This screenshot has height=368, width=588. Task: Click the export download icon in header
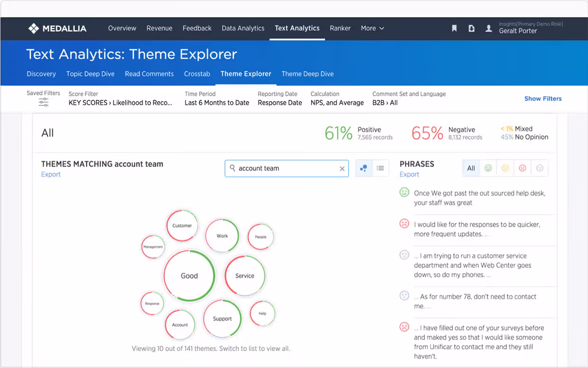[x=471, y=28]
